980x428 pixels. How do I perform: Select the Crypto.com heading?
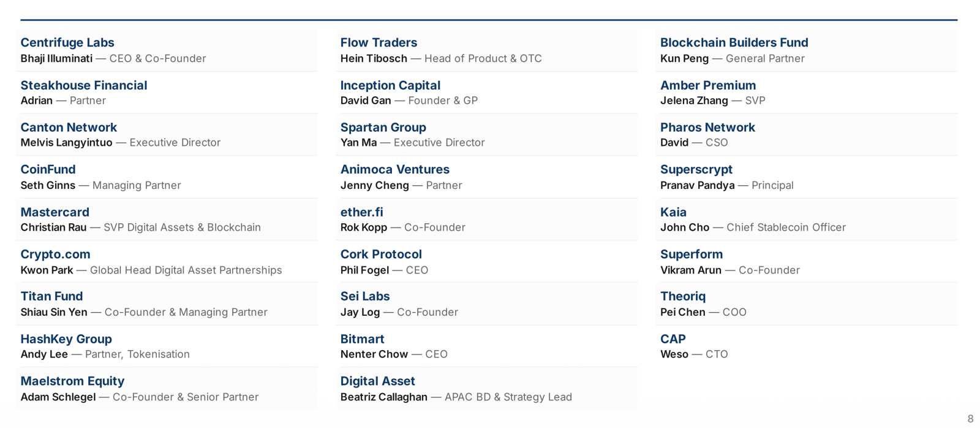[x=56, y=254]
